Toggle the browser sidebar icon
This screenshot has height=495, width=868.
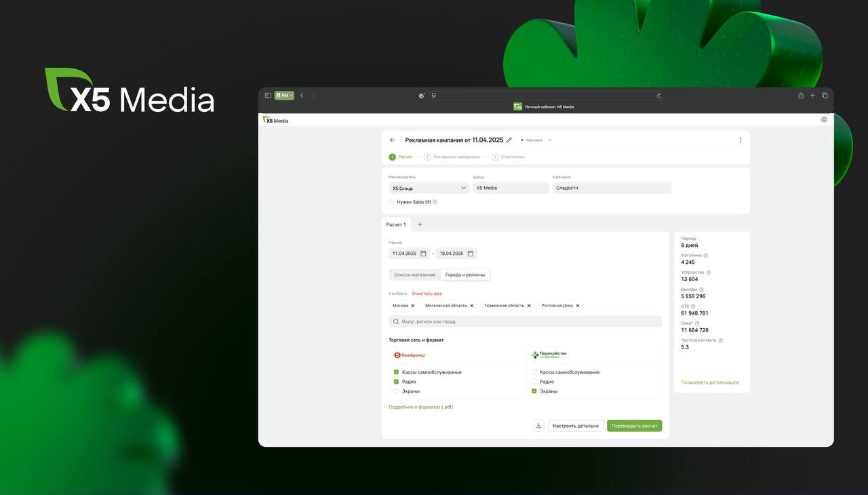point(268,96)
